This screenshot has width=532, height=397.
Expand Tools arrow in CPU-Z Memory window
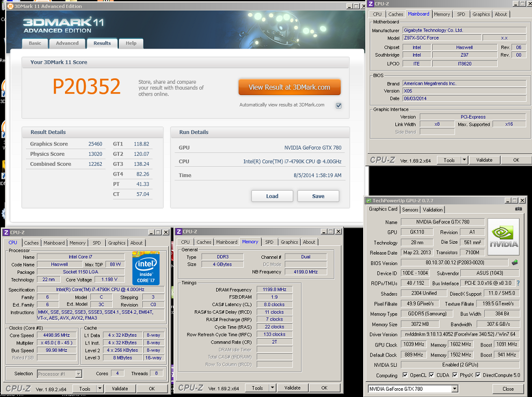click(272, 388)
